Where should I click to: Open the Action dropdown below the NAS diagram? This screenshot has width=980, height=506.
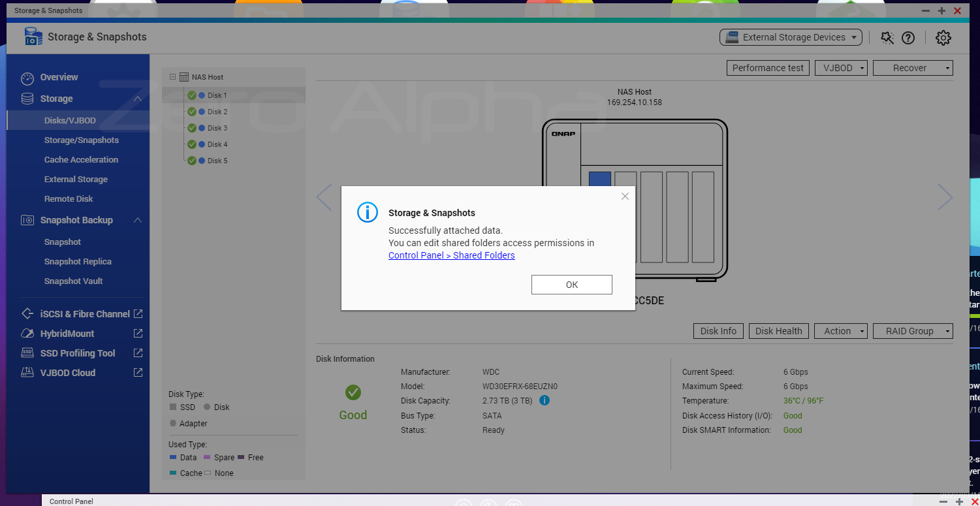pos(840,331)
